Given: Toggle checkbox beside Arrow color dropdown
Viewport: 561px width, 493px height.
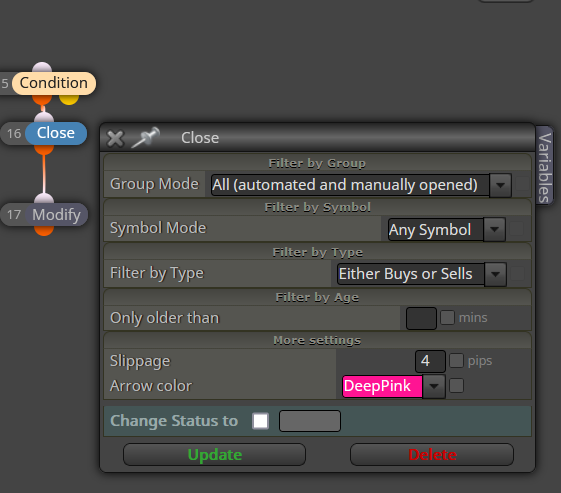Looking at the screenshot, I should pos(456,386).
